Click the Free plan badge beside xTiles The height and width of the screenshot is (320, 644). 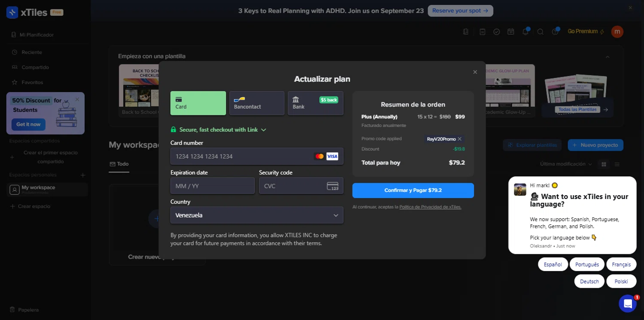57,12
